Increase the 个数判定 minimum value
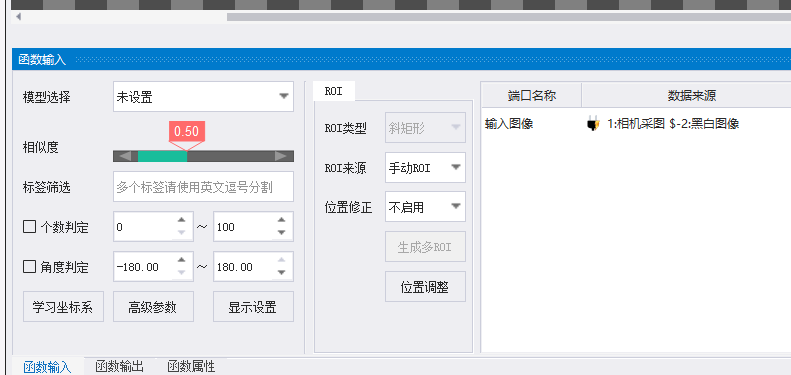 tap(182, 220)
